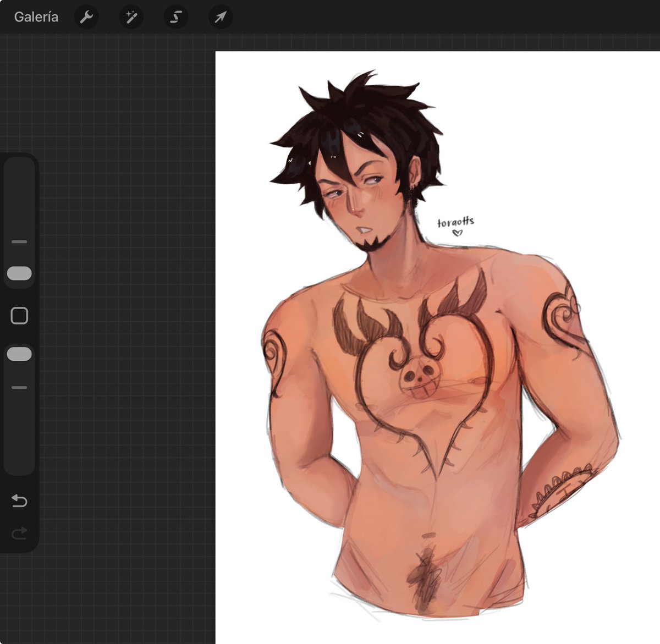This screenshot has height=644, width=660.
Task: Redo the last undone action
Action: tap(19, 533)
